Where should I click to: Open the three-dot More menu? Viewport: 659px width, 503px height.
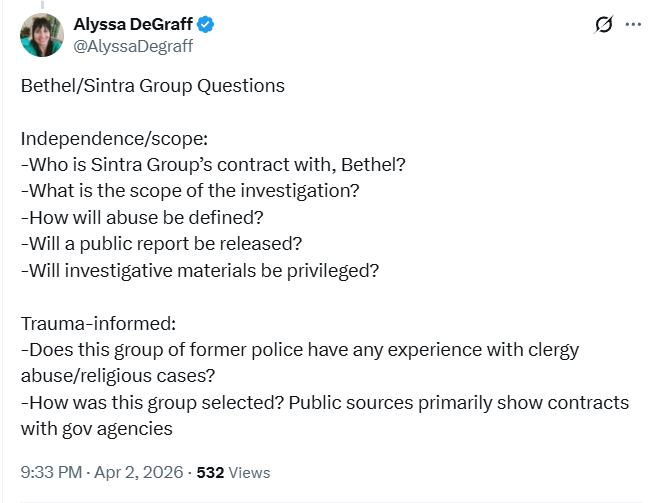pyautogui.click(x=633, y=25)
